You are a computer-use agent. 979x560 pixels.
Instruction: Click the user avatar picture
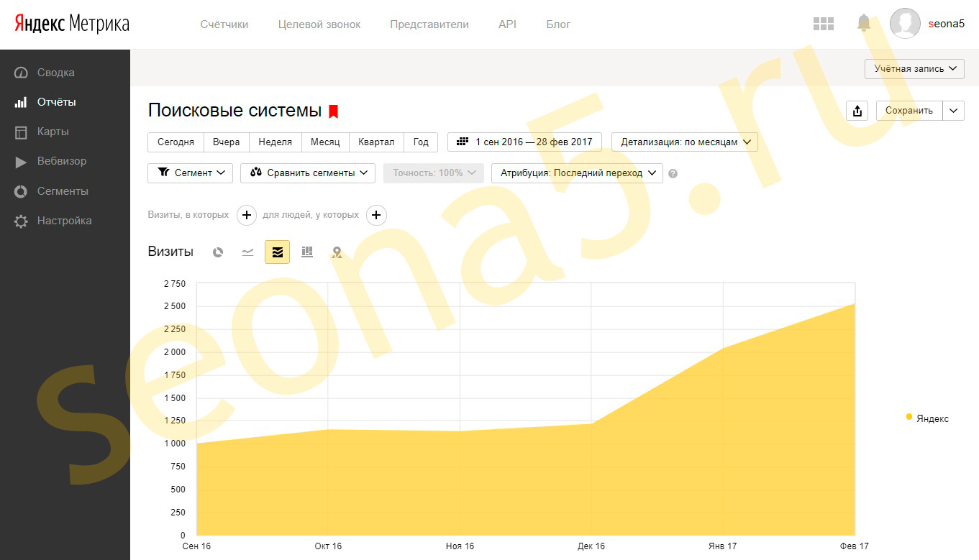click(x=905, y=23)
